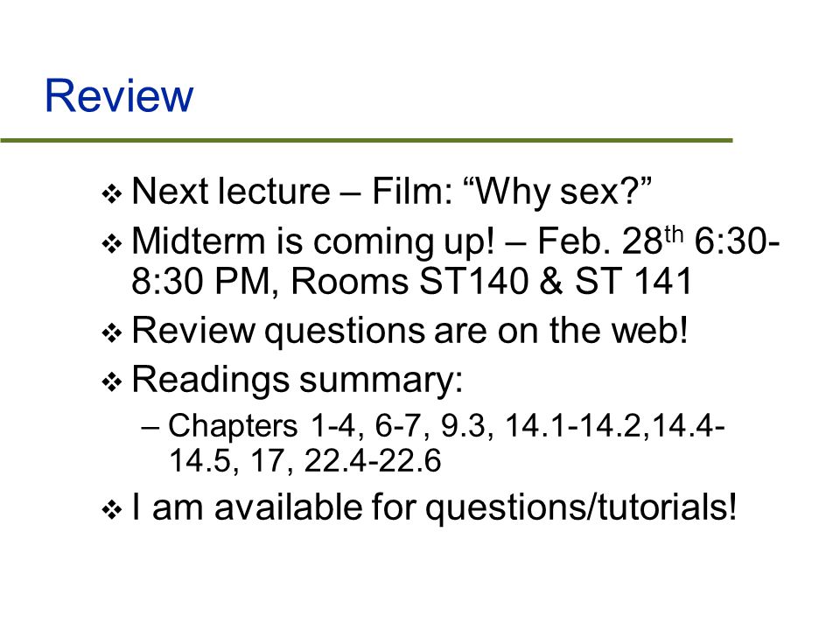Click bullet icon before I am available
This screenshot has width=840, height=630.
click(111, 509)
